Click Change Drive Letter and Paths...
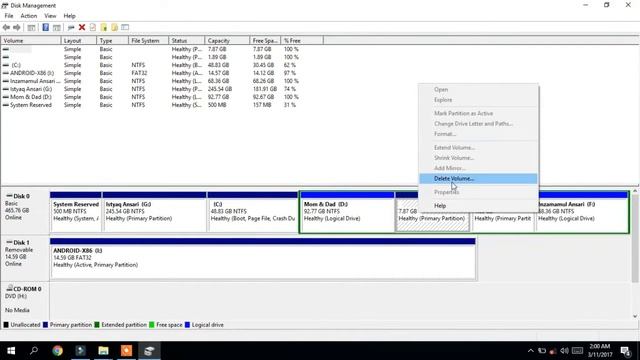 click(x=478, y=124)
